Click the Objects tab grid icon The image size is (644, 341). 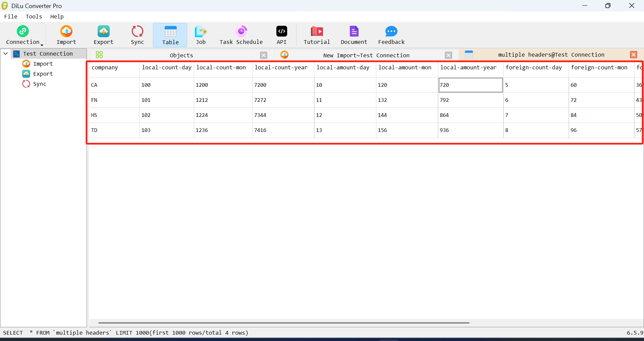pyautogui.click(x=99, y=55)
